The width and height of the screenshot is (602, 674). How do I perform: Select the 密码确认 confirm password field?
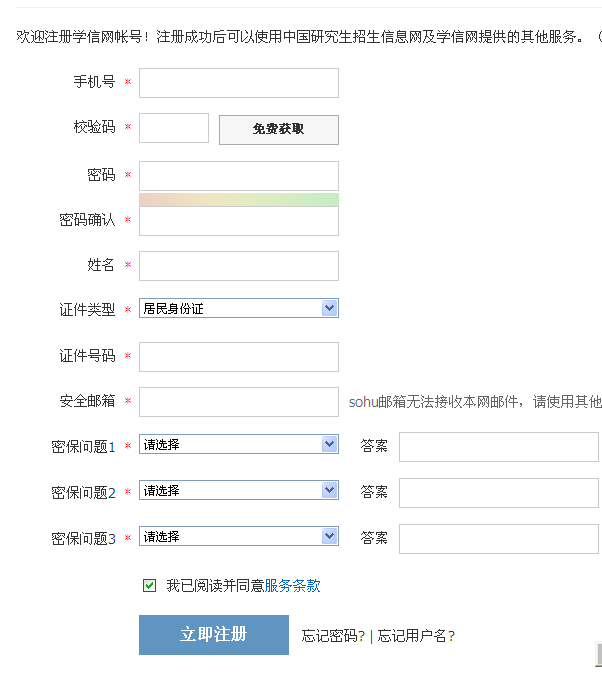click(239, 221)
